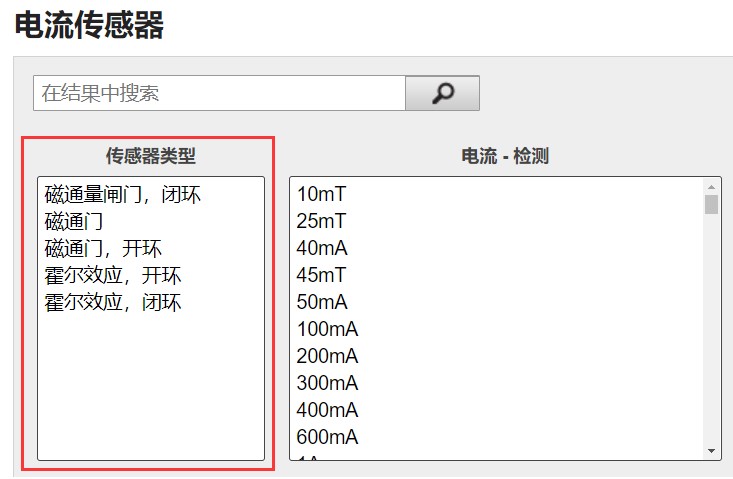Image resolution: width=733 pixels, height=479 pixels.
Task: Click scroll down arrow of current list
Action: [x=712, y=451]
